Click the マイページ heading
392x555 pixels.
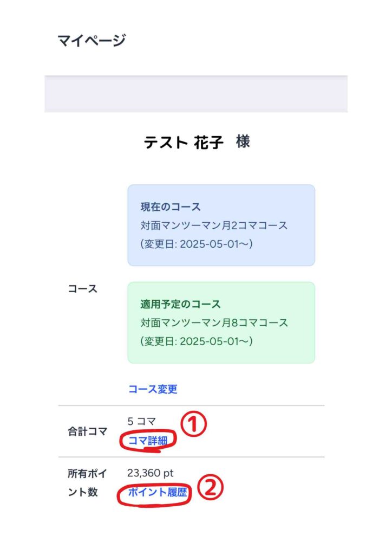click(x=92, y=40)
